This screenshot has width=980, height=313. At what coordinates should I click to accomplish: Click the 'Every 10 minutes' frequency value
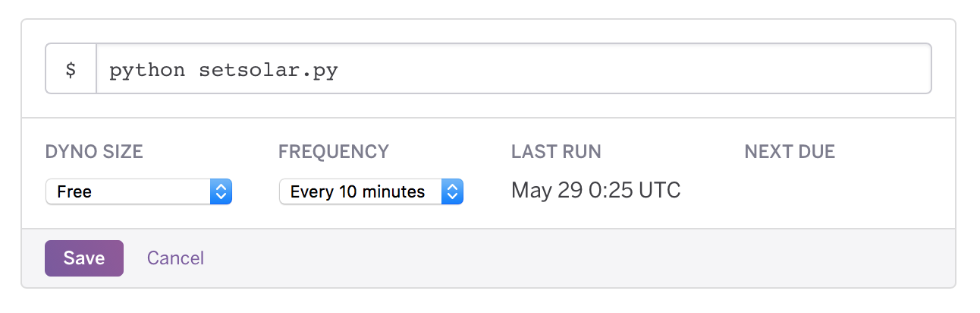coord(357,192)
